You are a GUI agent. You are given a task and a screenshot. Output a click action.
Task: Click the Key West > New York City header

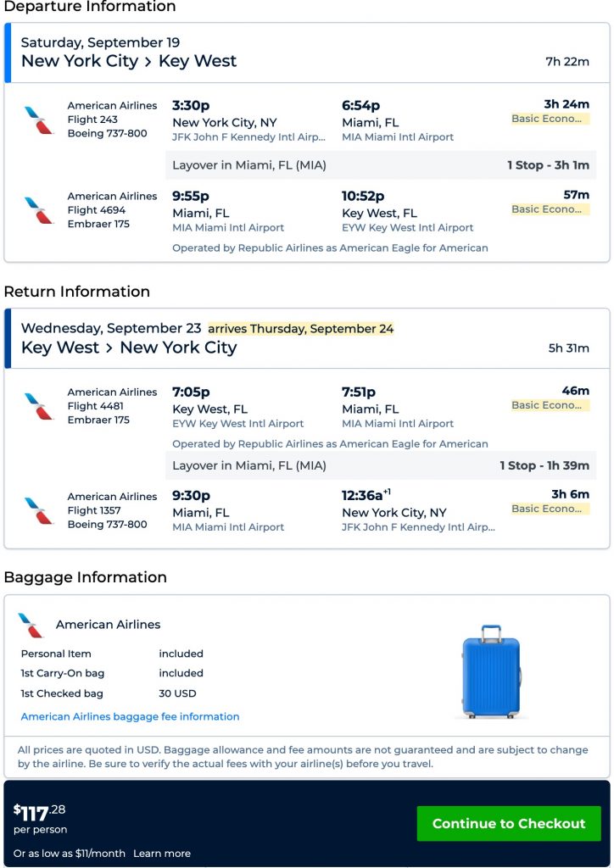(x=129, y=348)
